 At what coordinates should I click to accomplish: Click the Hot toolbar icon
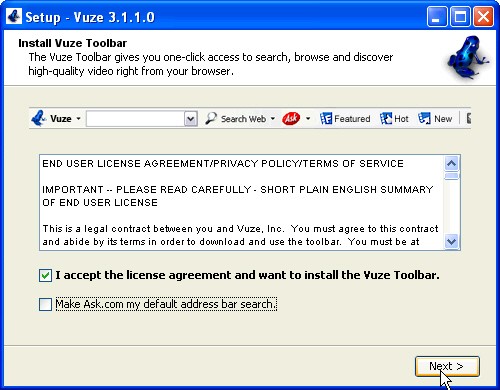coord(386,118)
